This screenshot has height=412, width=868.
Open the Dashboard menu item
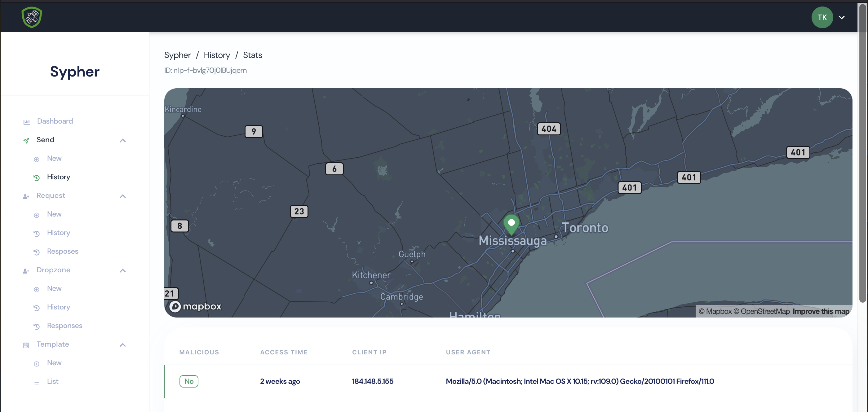[x=55, y=121]
